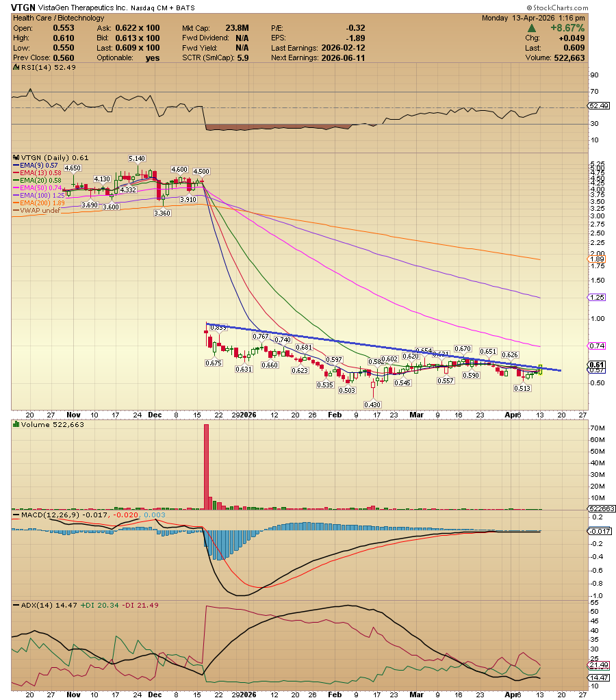The image size is (616, 700).
Task: Click the Last Earnings 2026-02-12 date
Action: [x=343, y=48]
